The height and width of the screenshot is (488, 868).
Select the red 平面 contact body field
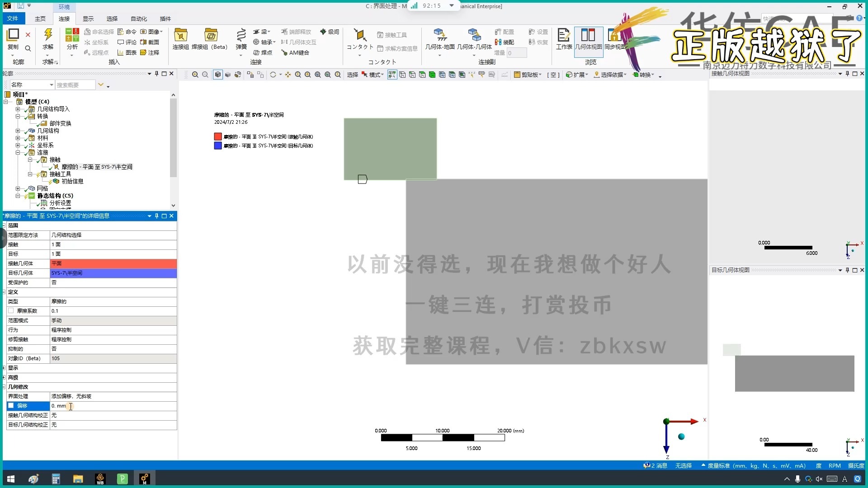pyautogui.click(x=113, y=263)
